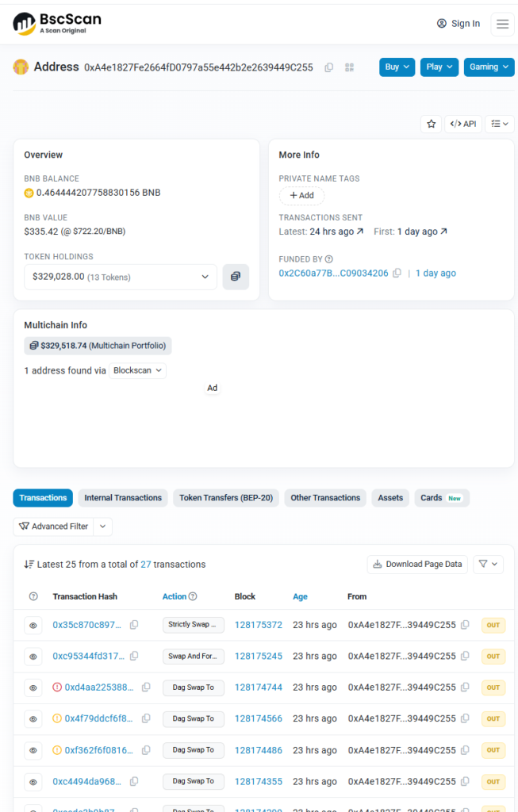Open the table filter funnel dropdown
Screen dimensions: 518x812
pyautogui.click(x=489, y=564)
